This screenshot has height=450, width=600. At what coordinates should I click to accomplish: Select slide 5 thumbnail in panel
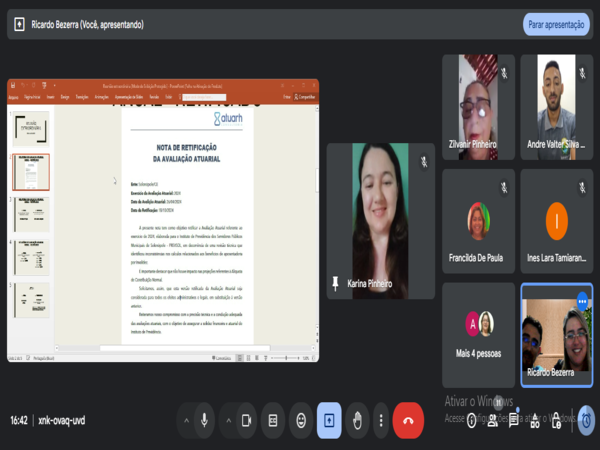(x=31, y=300)
